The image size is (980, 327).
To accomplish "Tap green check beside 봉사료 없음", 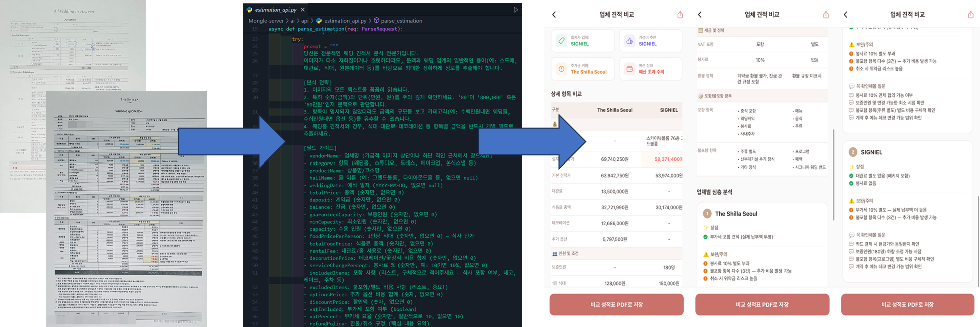I will tap(851, 183).
